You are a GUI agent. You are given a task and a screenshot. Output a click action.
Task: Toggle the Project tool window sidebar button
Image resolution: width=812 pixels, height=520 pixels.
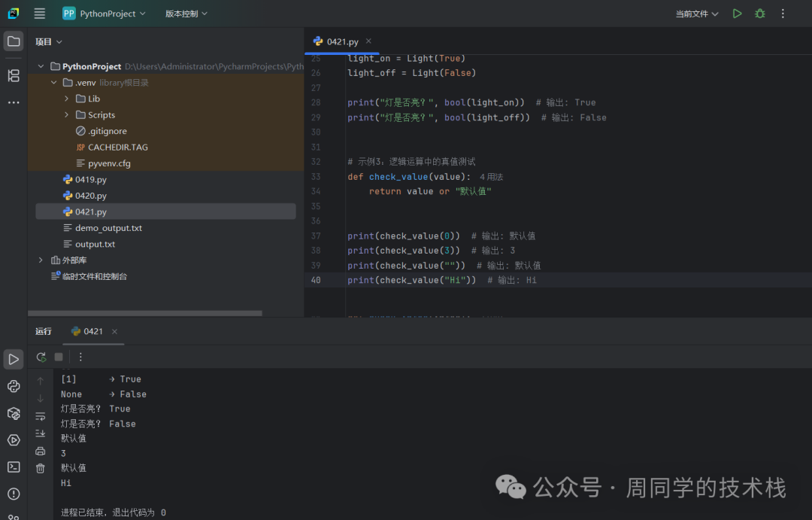[14, 41]
